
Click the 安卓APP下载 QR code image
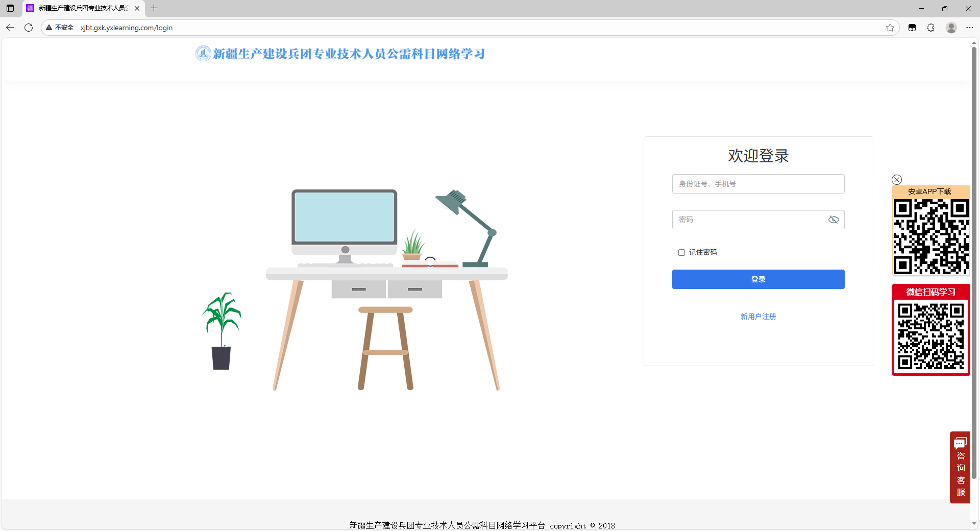[x=930, y=237]
